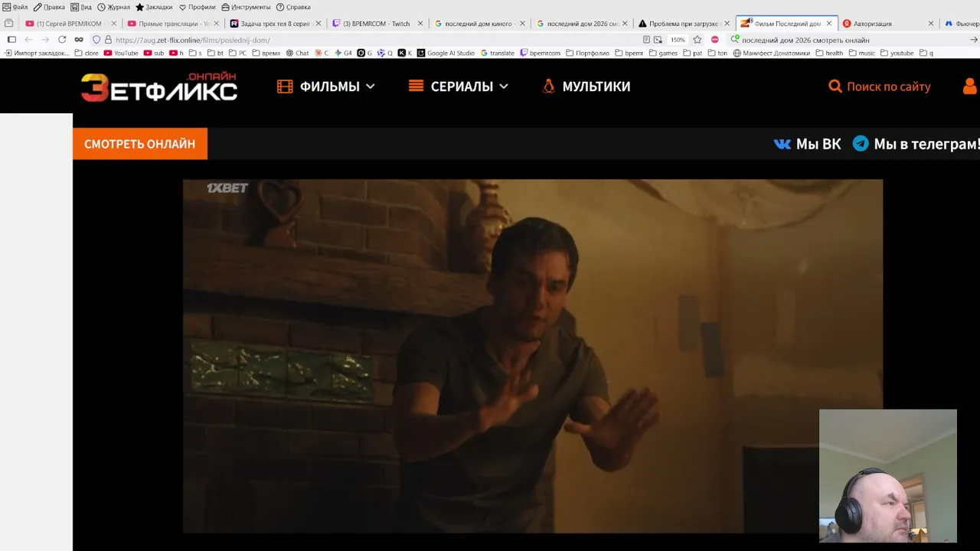980x551 pixels.
Task: Open the Мы в телеграм link
Action: (x=916, y=144)
